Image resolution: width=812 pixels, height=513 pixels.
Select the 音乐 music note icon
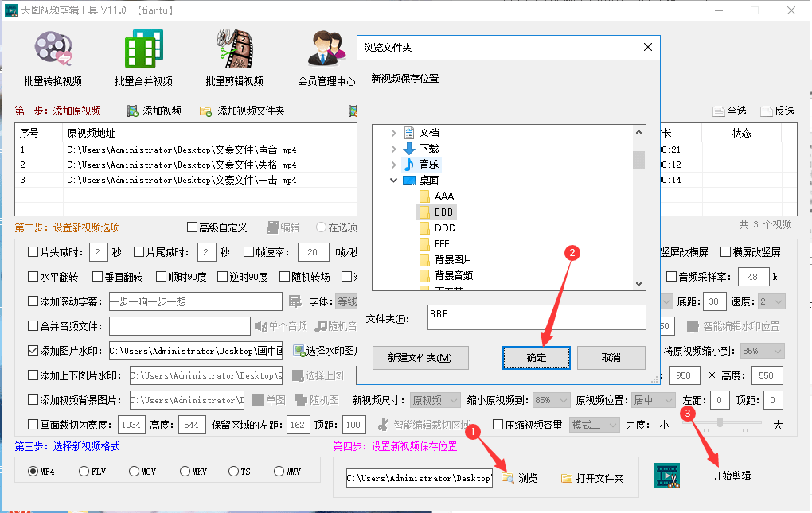click(x=409, y=165)
